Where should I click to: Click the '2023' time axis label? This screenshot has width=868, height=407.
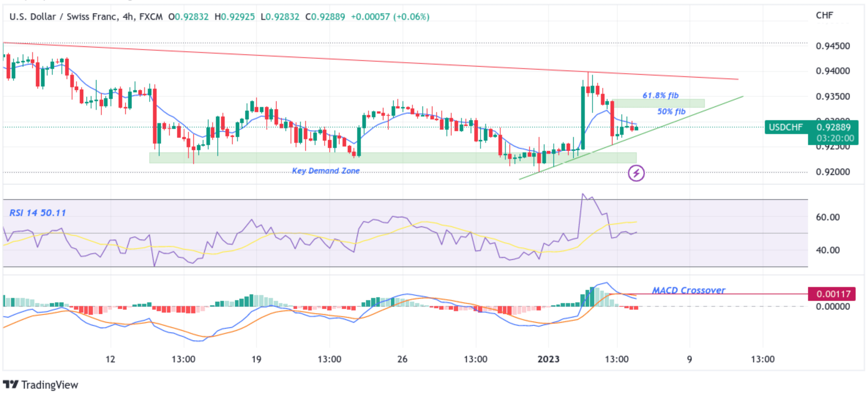pos(548,359)
